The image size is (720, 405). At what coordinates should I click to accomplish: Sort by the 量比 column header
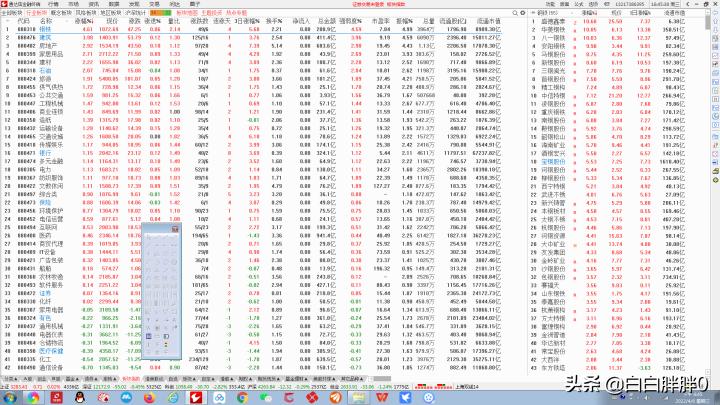pos(174,21)
